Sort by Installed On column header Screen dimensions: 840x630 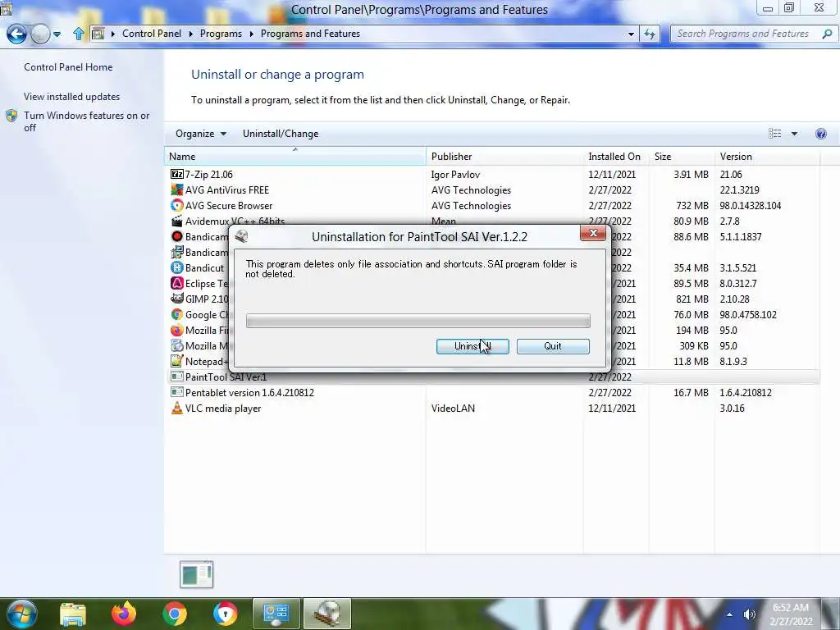click(x=616, y=157)
